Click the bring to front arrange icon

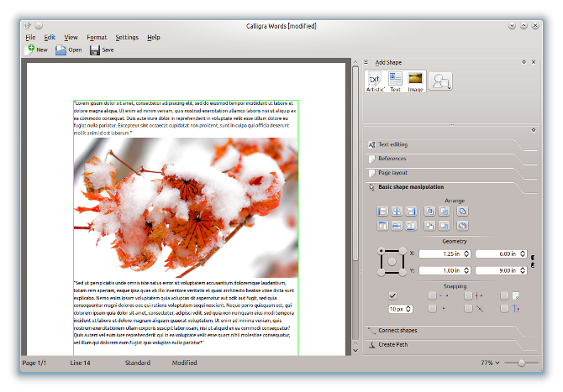click(x=429, y=212)
